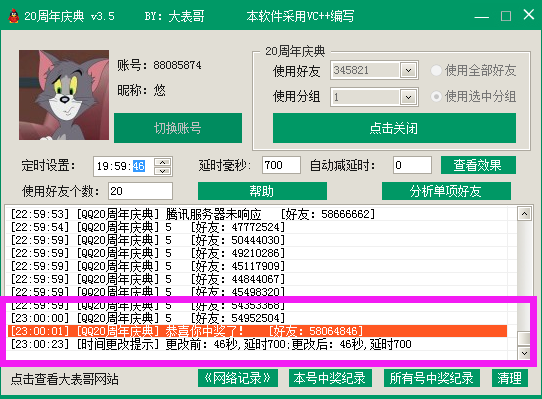Click the 延时毫秒 input field
Viewport: 542px width, 399px height.
pyautogui.click(x=281, y=165)
